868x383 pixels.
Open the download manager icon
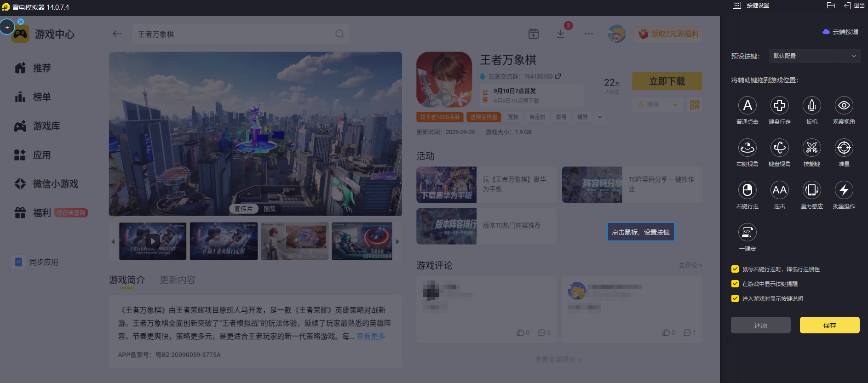click(561, 34)
